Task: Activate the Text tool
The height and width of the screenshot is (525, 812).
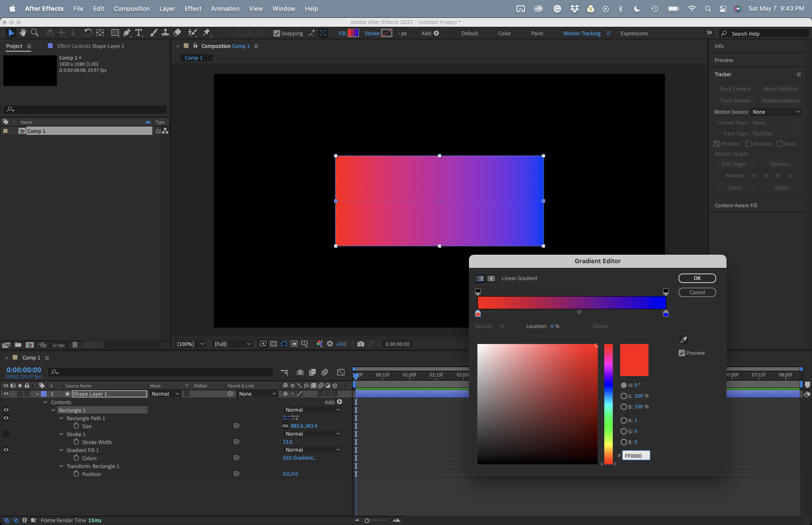Action: pyautogui.click(x=138, y=32)
